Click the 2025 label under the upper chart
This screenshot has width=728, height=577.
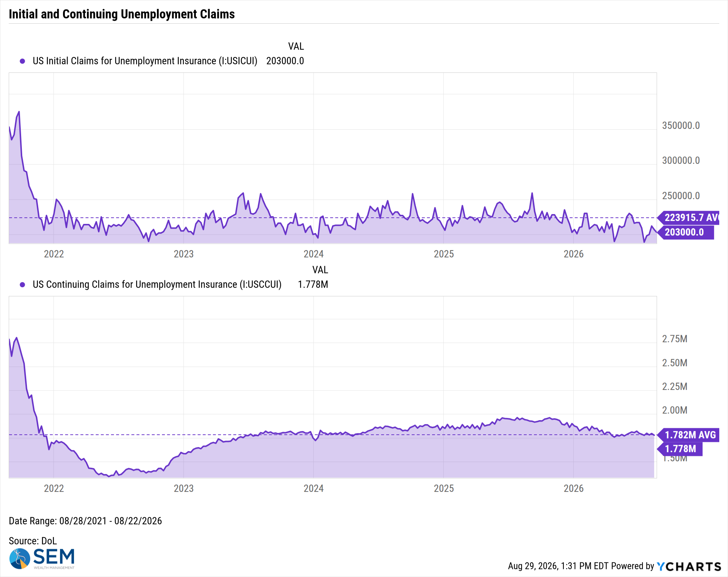(x=444, y=254)
